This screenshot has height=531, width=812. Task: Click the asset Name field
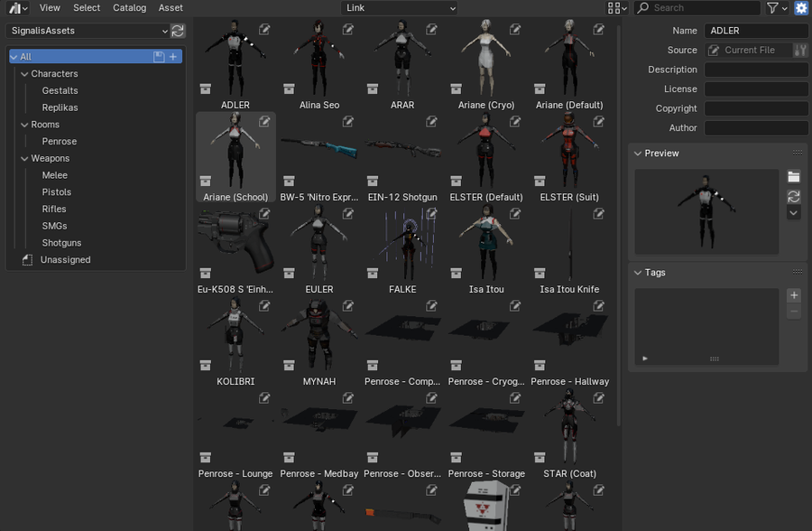point(756,31)
